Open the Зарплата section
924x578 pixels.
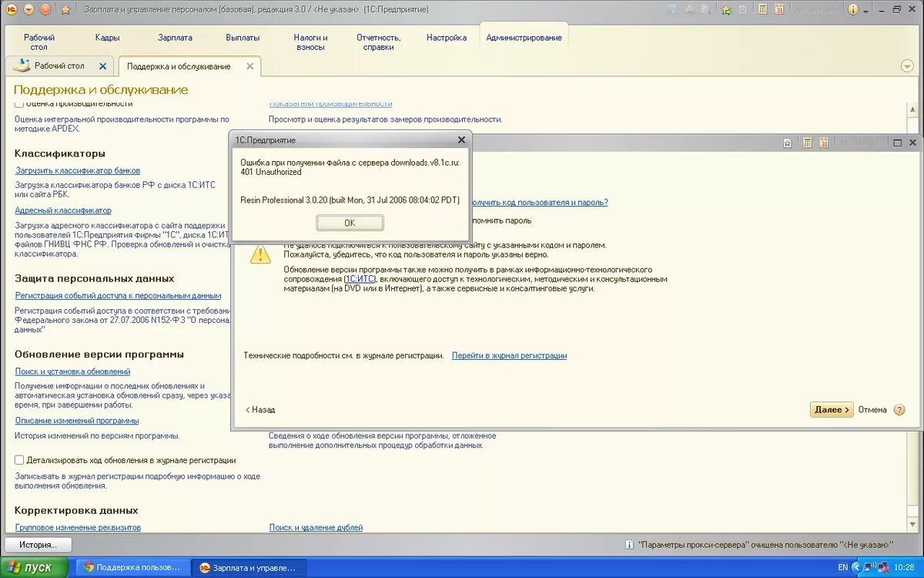point(175,37)
